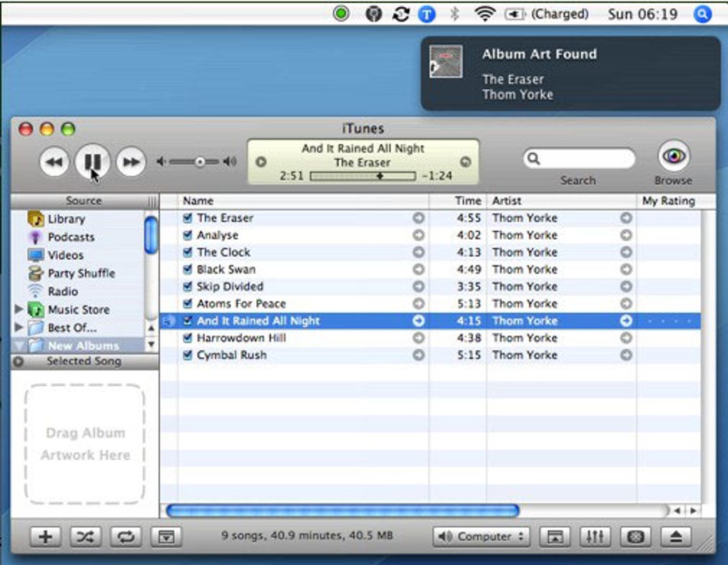Click artist arrow in Harrowdown Hill row
Viewport: 728px width, 565px height.
pos(626,337)
